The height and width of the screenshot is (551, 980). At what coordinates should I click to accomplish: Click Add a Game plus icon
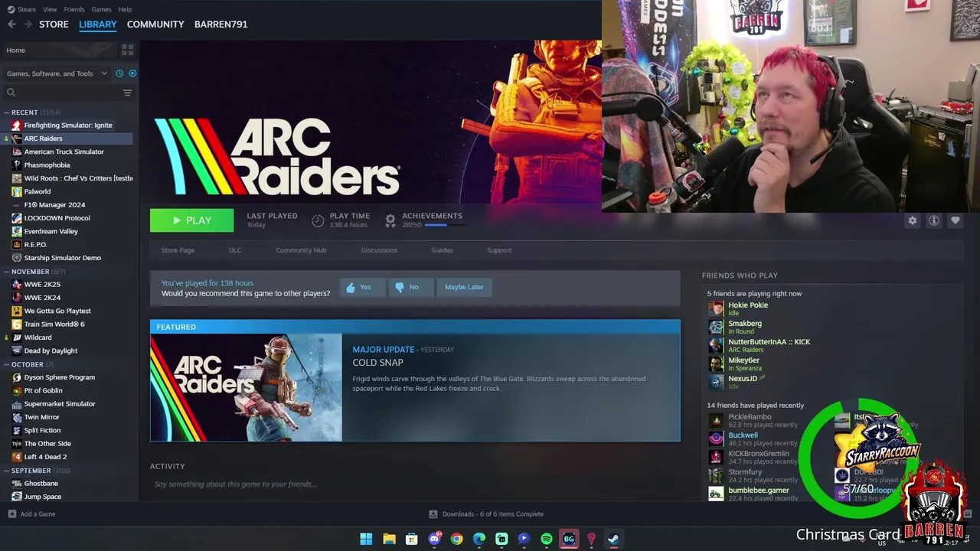(x=11, y=514)
